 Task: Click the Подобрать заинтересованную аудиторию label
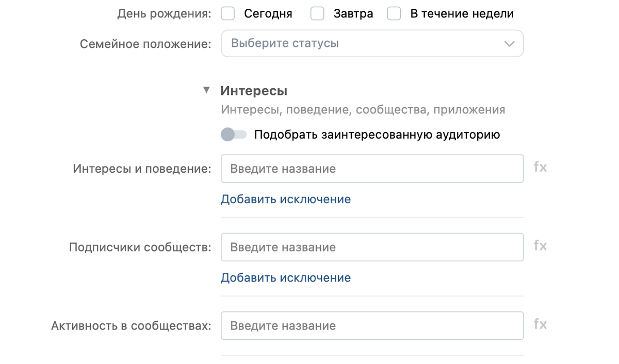(x=377, y=135)
